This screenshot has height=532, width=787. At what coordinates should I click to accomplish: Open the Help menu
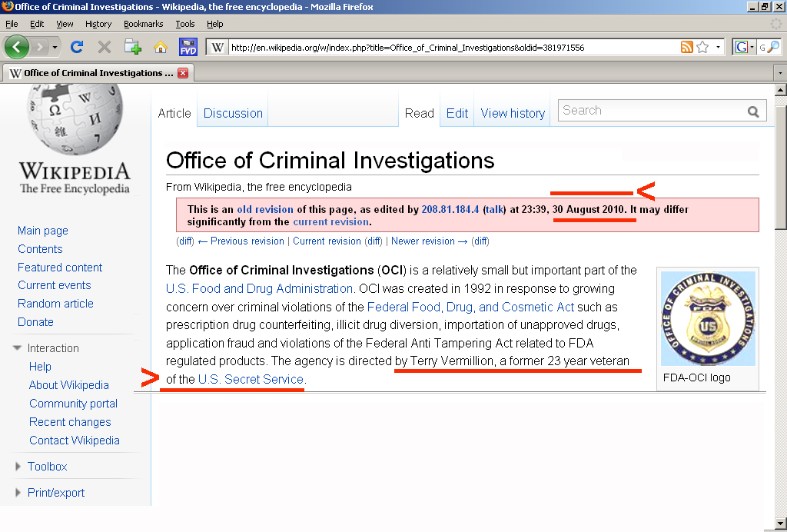pyautogui.click(x=215, y=24)
